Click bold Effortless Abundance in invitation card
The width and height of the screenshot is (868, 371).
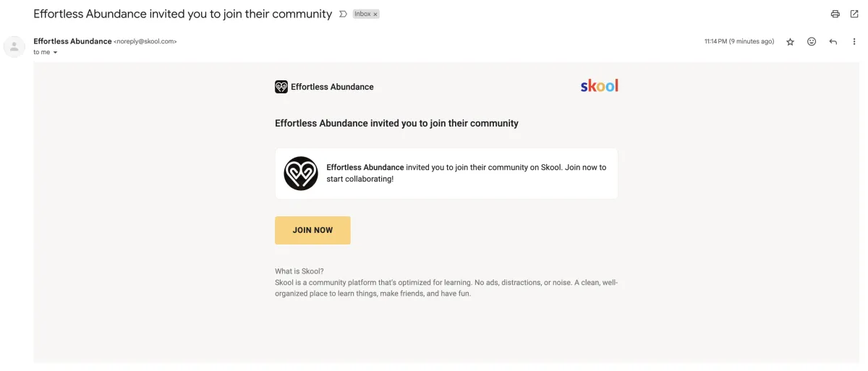[x=365, y=167]
